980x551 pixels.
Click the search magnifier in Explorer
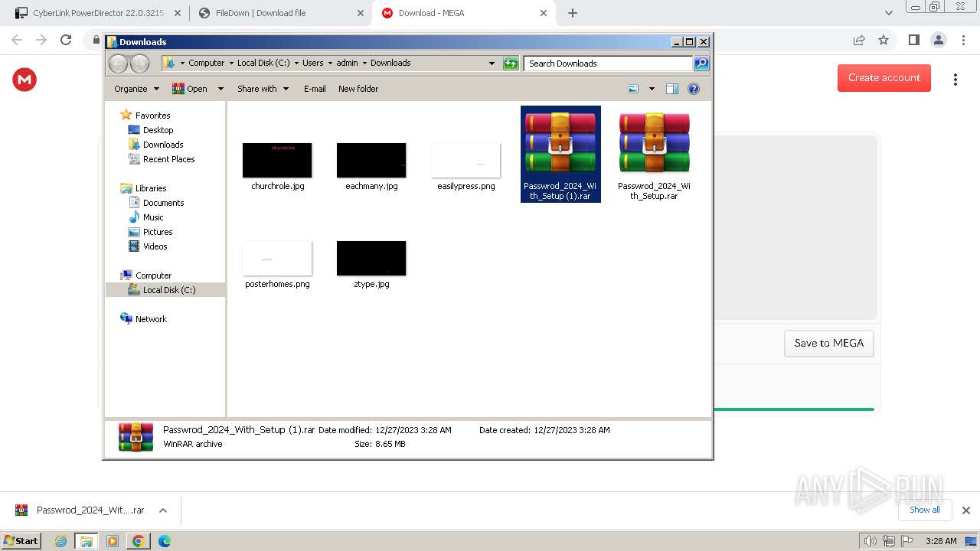(701, 64)
